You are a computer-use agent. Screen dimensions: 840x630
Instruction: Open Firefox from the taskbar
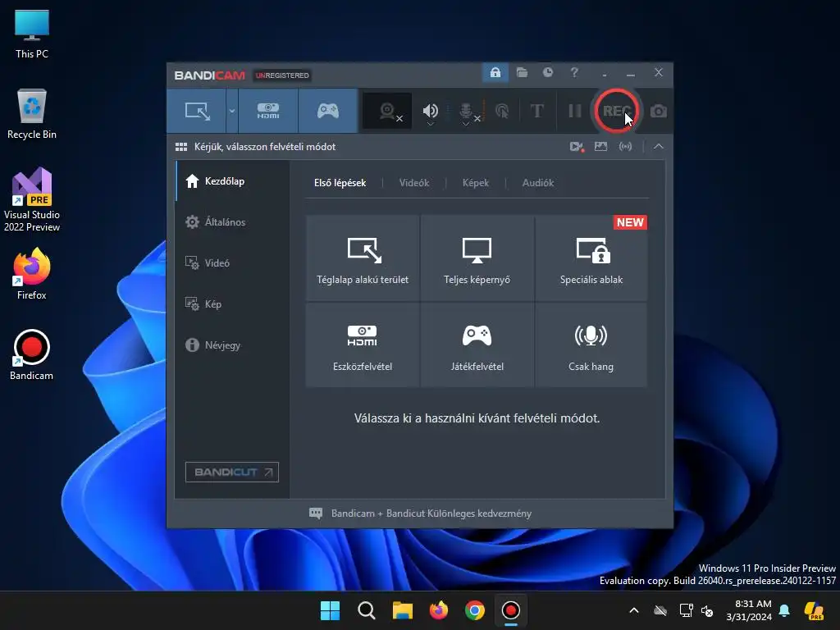click(439, 610)
